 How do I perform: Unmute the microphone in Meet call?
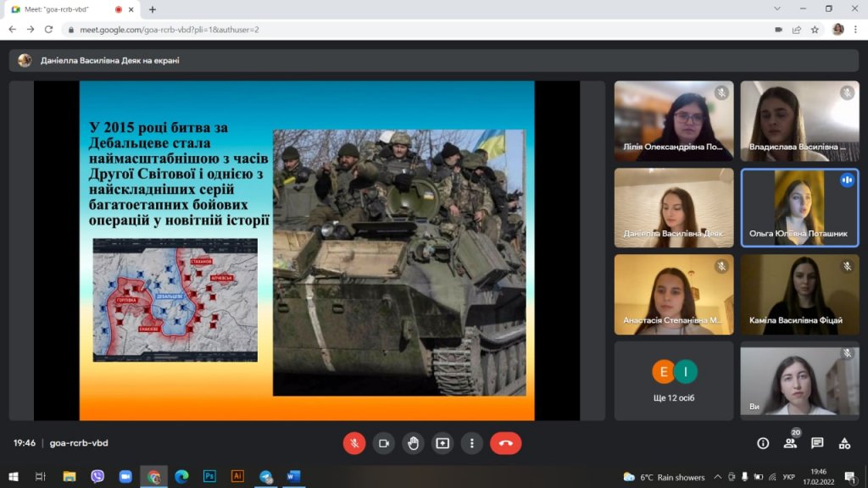tap(354, 443)
